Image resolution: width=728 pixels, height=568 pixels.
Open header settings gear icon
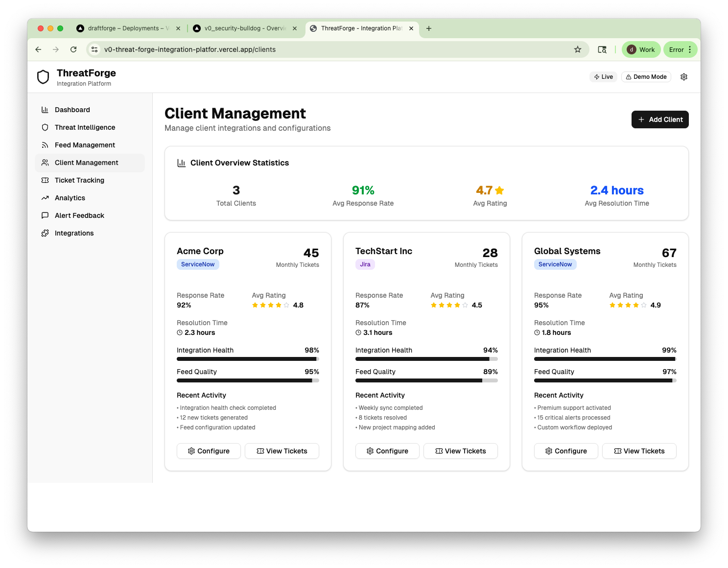click(684, 77)
